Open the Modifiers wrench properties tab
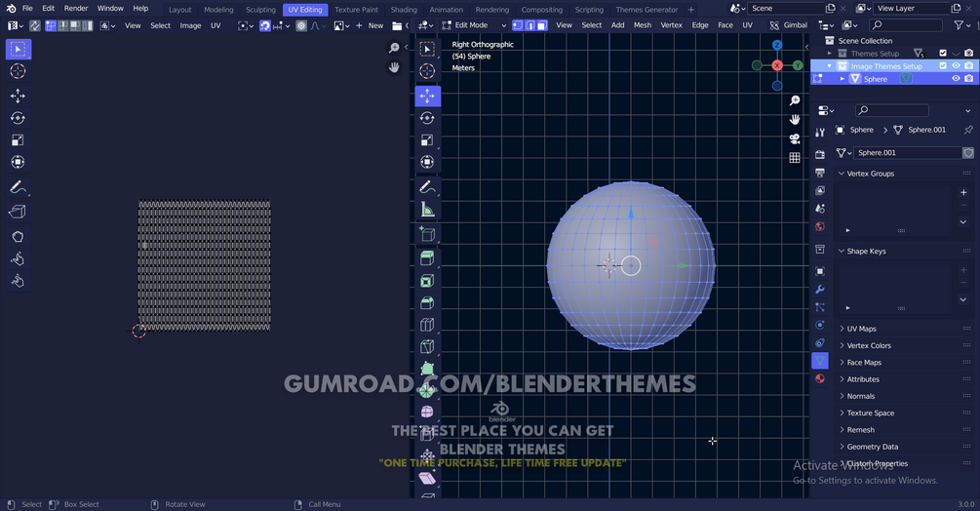 pos(820,290)
